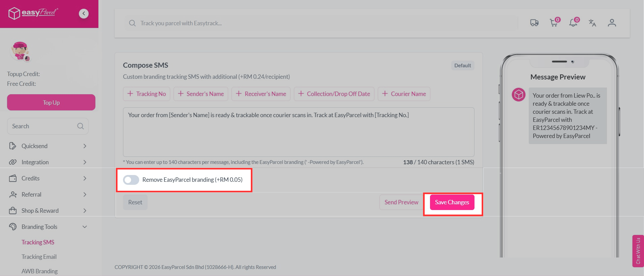Click the Reset button
Image resolution: width=644 pixels, height=276 pixels.
click(x=135, y=202)
